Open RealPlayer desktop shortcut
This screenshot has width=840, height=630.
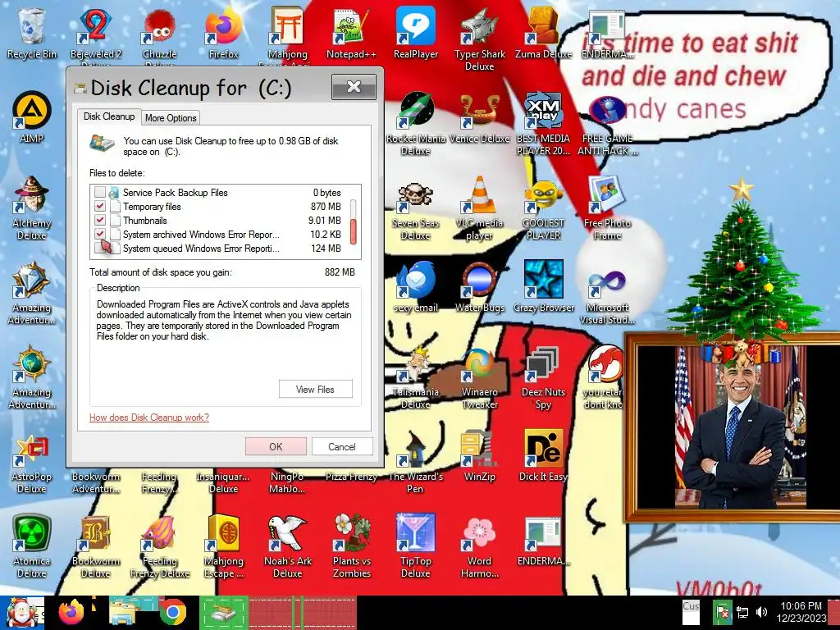pyautogui.click(x=416, y=32)
